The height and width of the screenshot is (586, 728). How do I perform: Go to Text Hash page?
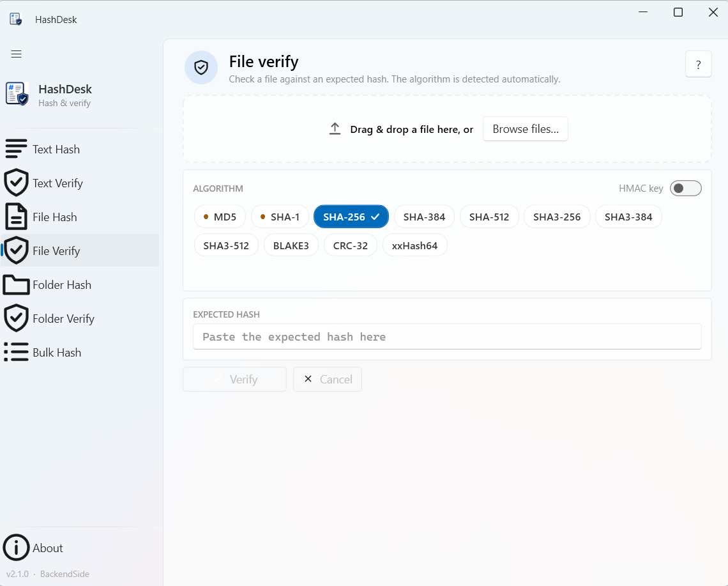[80, 149]
